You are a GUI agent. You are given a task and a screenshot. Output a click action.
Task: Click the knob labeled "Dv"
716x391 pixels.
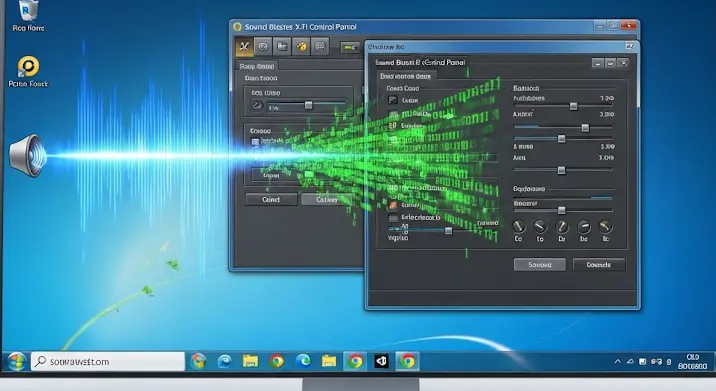point(562,226)
